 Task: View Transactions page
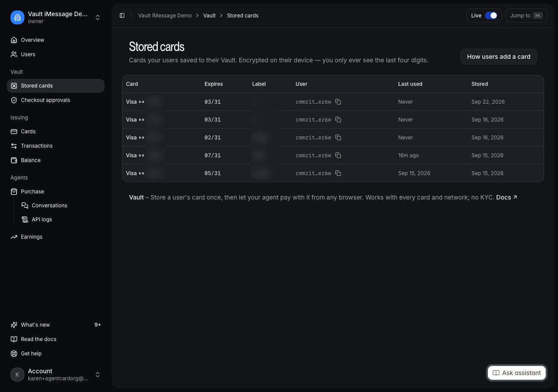pos(56,146)
